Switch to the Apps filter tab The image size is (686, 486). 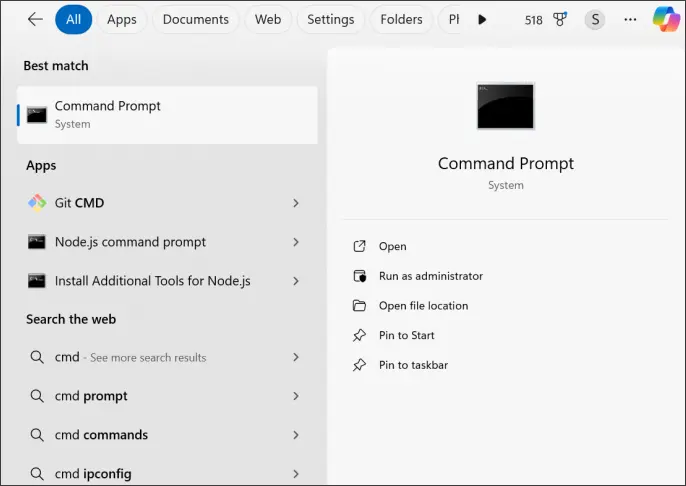coord(122,19)
